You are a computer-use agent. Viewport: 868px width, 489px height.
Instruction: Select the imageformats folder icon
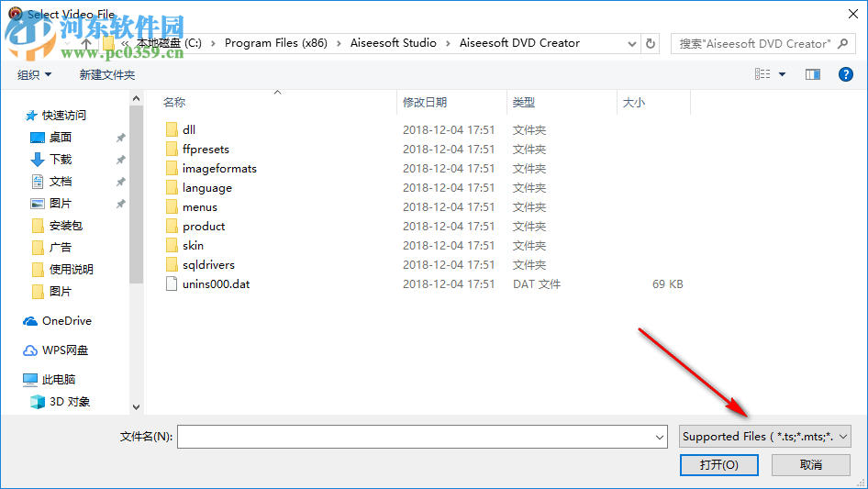(x=172, y=169)
